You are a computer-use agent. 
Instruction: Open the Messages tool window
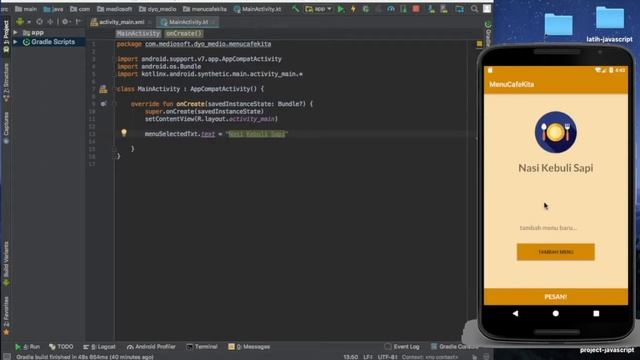pos(249,347)
